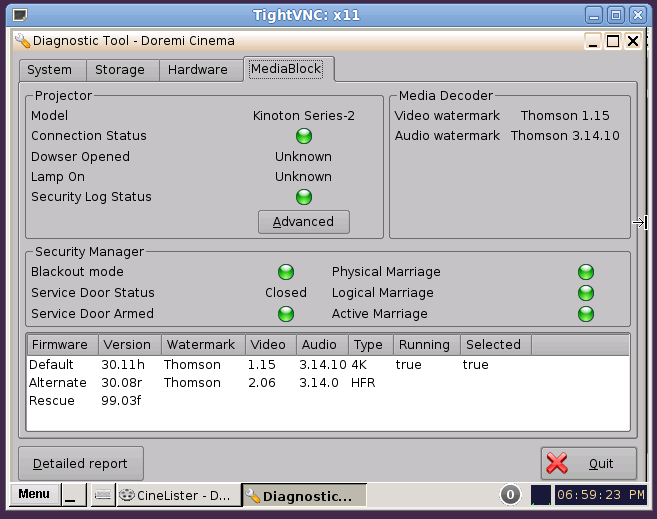Click the Advanced projector button
The image size is (657, 519).
(304, 222)
